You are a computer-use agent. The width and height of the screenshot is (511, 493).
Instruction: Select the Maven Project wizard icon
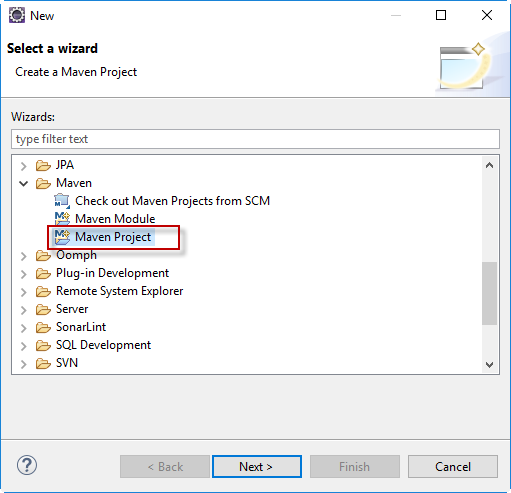62,237
